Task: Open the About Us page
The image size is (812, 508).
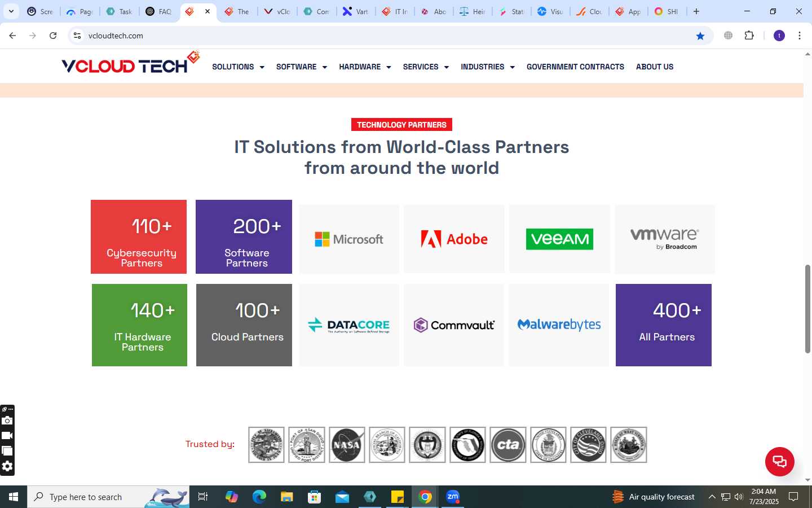Action: tap(655, 67)
